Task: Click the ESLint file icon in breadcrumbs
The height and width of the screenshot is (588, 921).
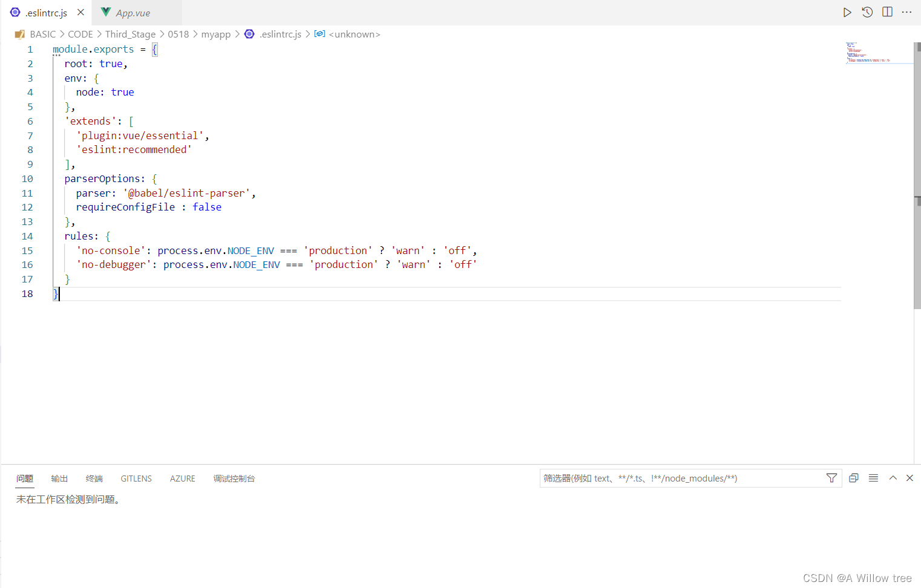Action: [x=249, y=34]
